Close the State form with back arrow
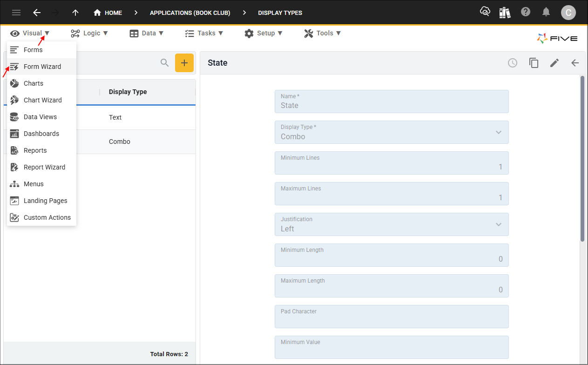This screenshot has height=365, width=588. [x=575, y=63]
